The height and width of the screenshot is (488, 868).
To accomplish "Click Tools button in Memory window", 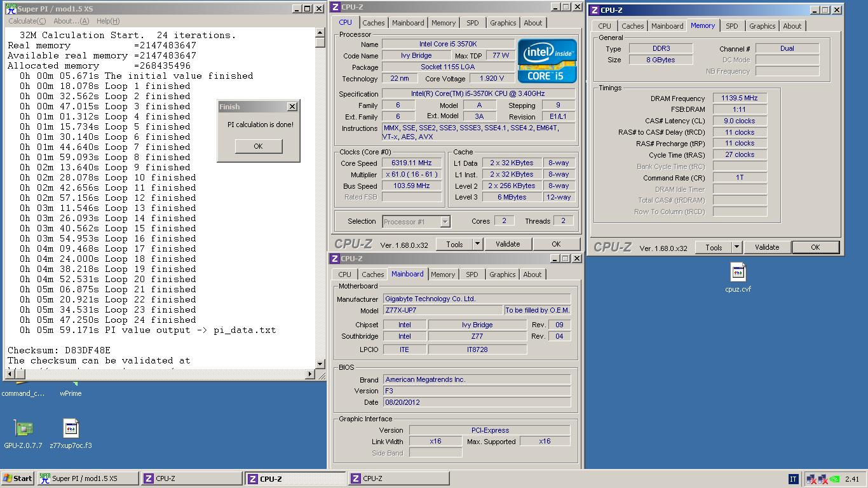I will point(714,248).
